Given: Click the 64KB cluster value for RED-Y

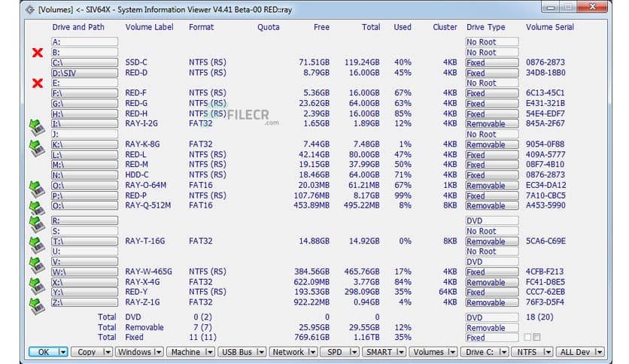Looking at the screenshot, I should (448, 292).
